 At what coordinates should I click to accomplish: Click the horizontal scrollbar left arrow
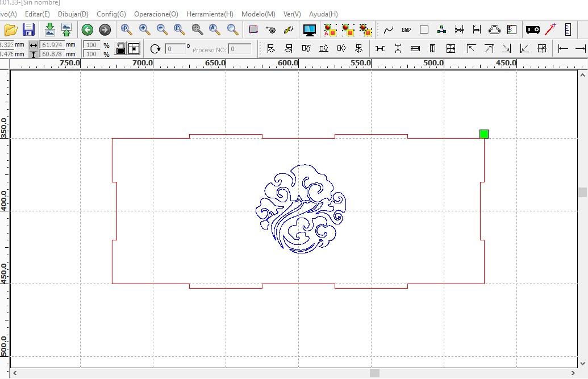click(x=15, y=373)
